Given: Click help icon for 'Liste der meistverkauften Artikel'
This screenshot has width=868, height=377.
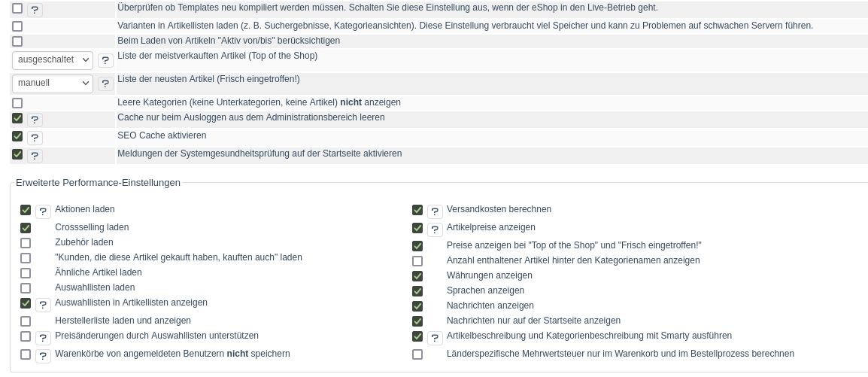Looking at the screenshot, I should 105,60.
